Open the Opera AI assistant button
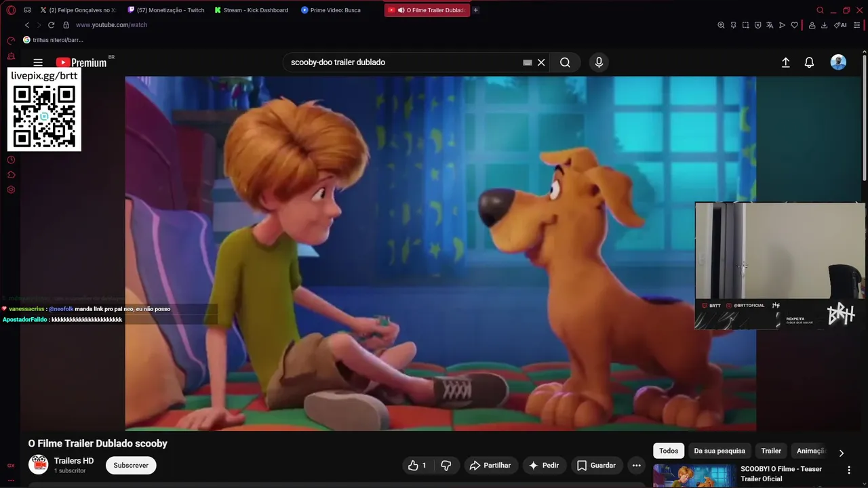This screenshot has width=868, height=488. coord(840,25)
